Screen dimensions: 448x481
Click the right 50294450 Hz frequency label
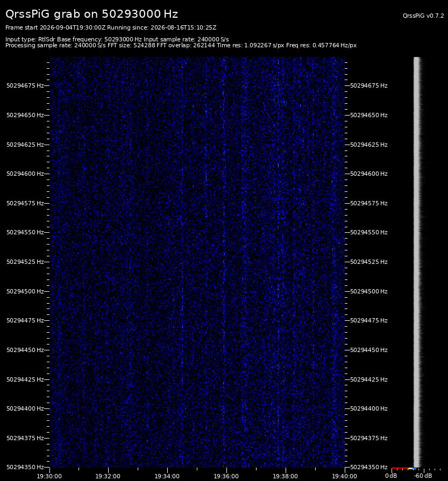coord(369,350)
